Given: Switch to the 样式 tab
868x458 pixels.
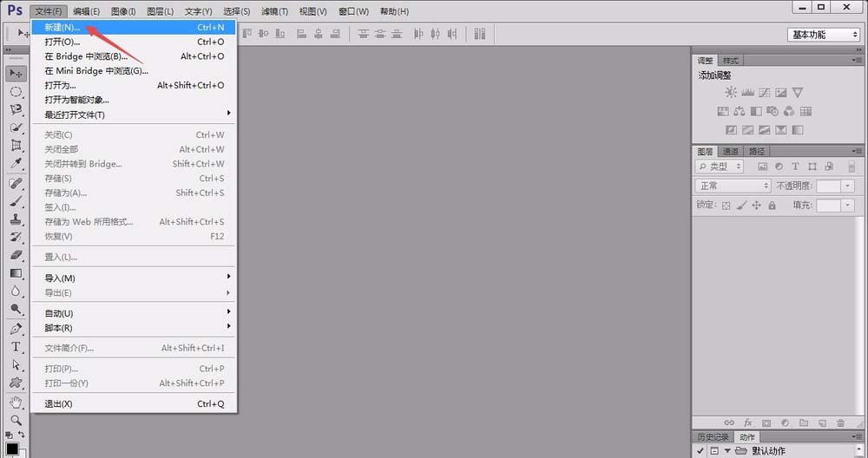Looking at the screenshot, I should (x=731, y=61).
